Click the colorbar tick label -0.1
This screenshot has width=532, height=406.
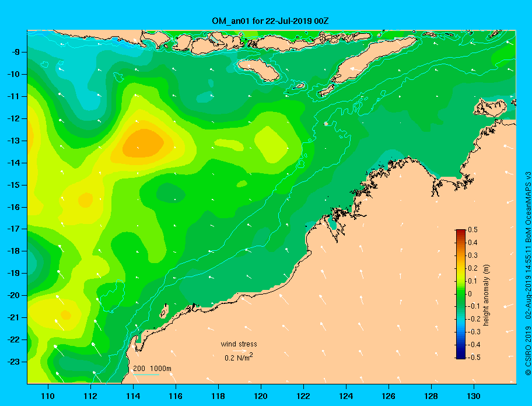coord(474,306)
